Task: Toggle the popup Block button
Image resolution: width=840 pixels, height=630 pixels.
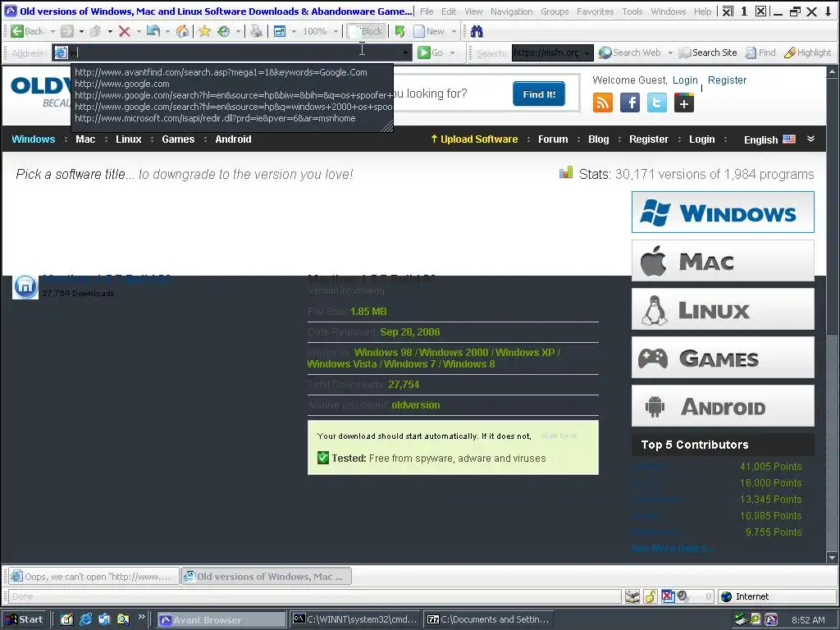Action: tap(365, 31)
